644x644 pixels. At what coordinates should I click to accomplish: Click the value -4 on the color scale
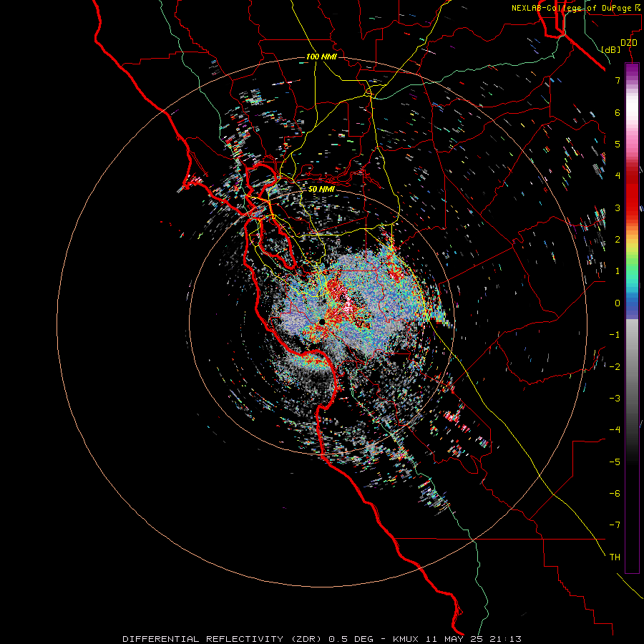(x=615, y=430)
